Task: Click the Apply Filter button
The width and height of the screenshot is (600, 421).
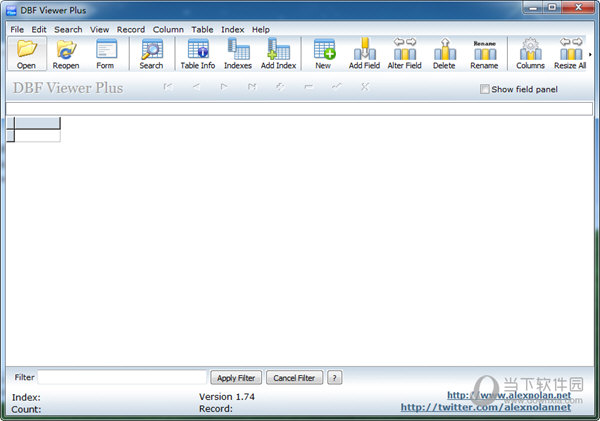Action: pos(236,378)
